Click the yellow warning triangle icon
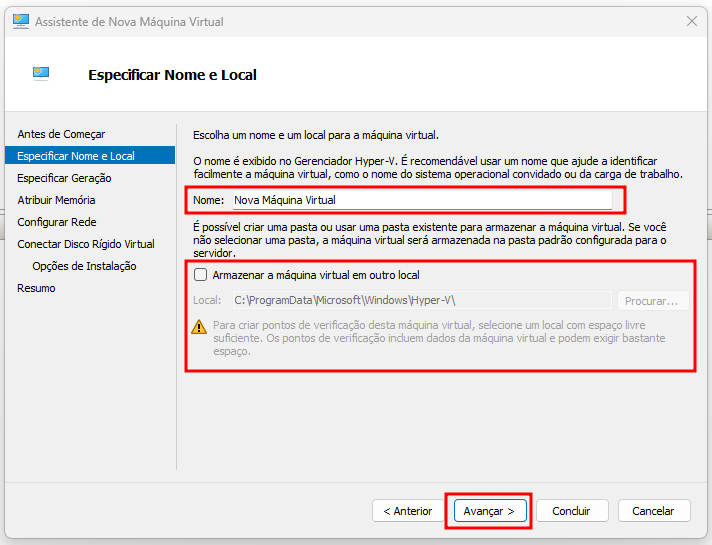Image resolution: width=712 pixels, height=545 pixels. pyautogui.click(x=199, y=327)
